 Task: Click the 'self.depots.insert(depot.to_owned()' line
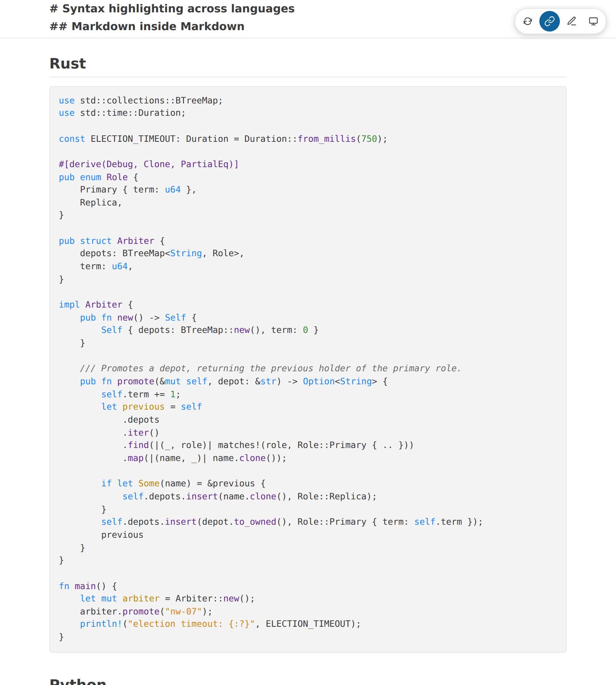pyautogui.click(x=292, y=522)
